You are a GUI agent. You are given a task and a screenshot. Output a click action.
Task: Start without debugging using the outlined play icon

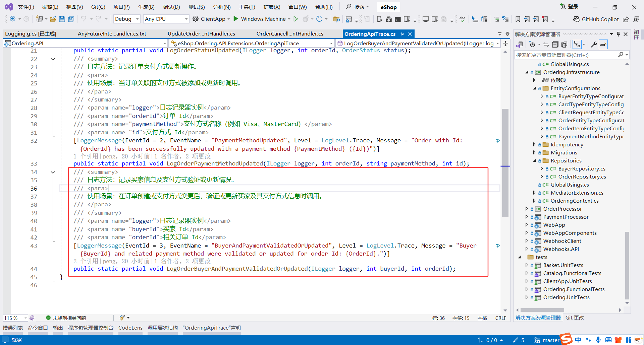(296, 19)
